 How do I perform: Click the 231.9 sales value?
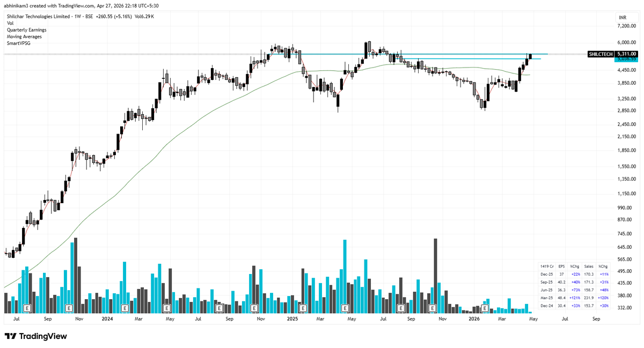pos(589,297)
